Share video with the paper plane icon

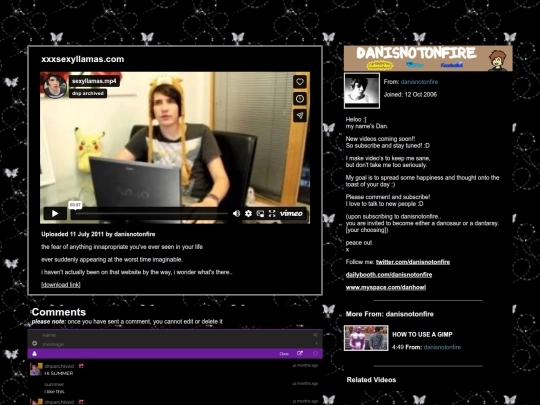pyautogui.click(x=300, y=115)
